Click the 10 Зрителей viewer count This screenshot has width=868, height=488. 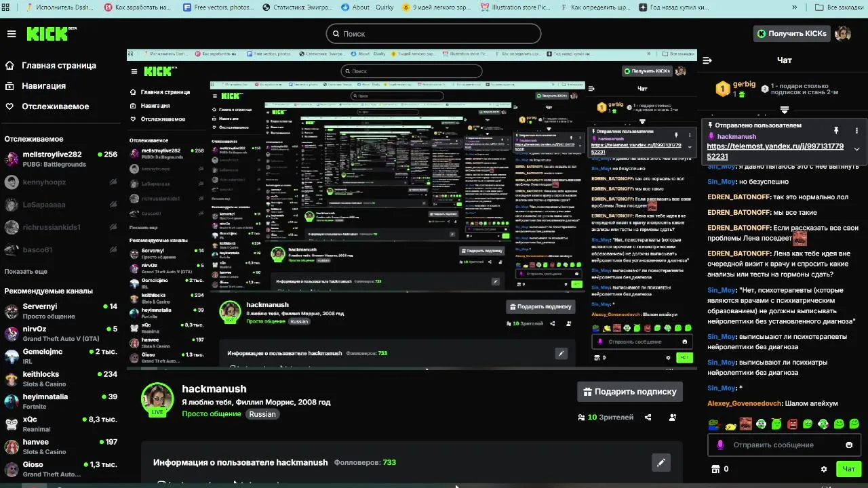click(606, 418)
